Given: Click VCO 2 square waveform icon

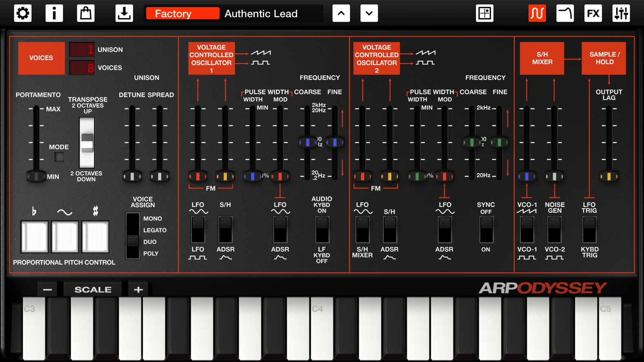Looking at the screenshot, I should (425, 63).
